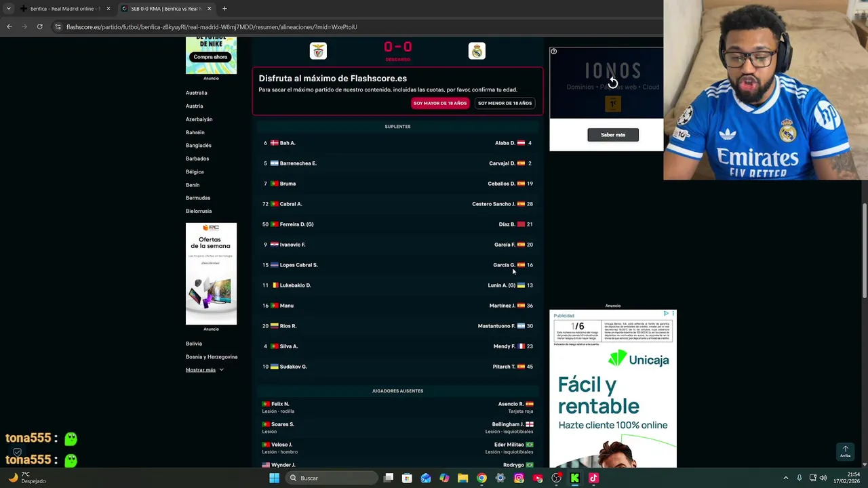Click substitute Ceballos D.
The height and width of the screenshot is (488, 868).
point(502,184)
